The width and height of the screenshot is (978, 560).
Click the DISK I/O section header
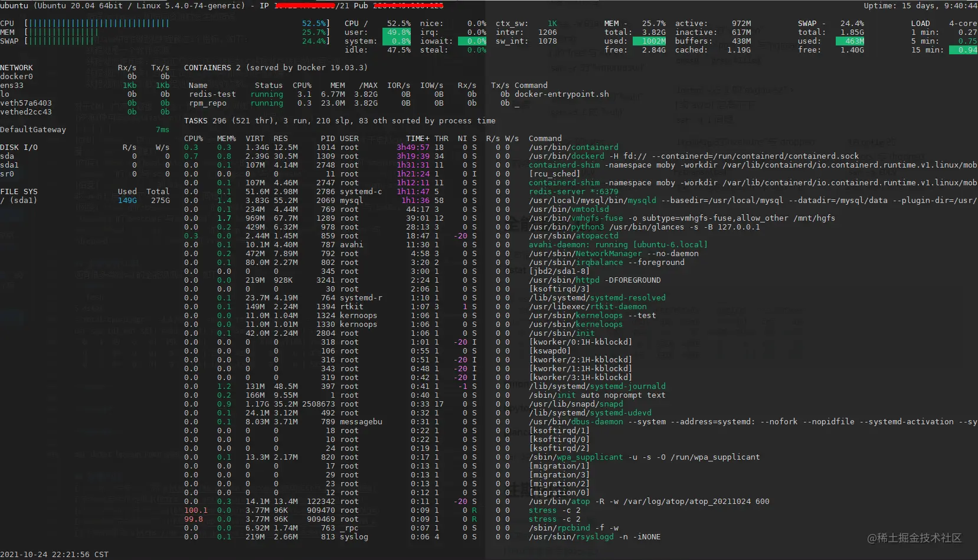click(19, 148)
